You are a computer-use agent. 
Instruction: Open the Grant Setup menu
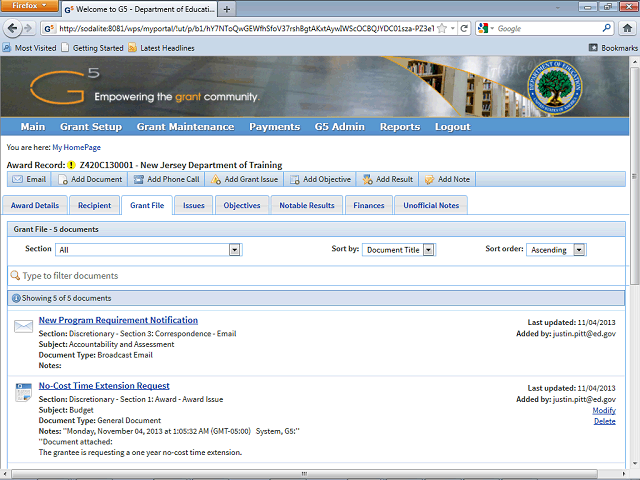[91, 127]
